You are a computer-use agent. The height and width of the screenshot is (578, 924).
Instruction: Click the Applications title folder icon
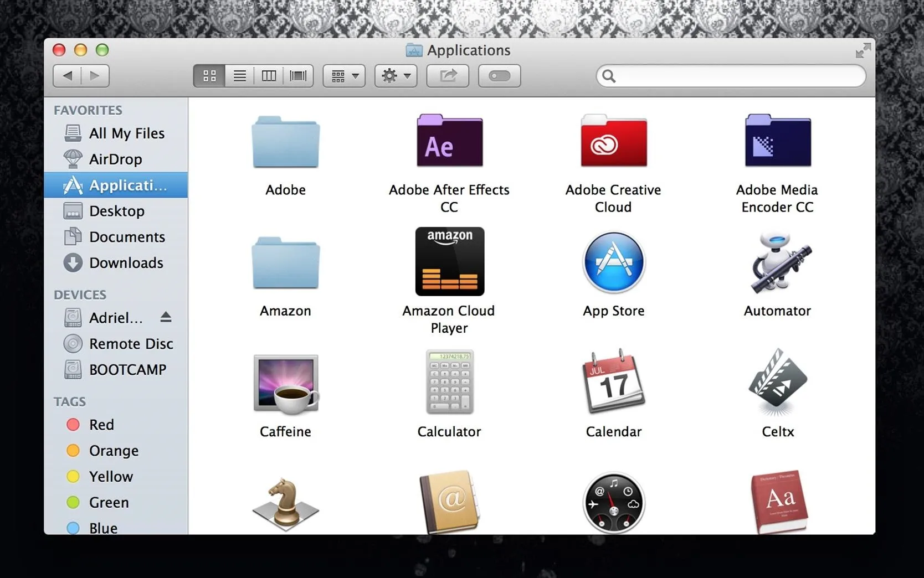tap(414, 50)
